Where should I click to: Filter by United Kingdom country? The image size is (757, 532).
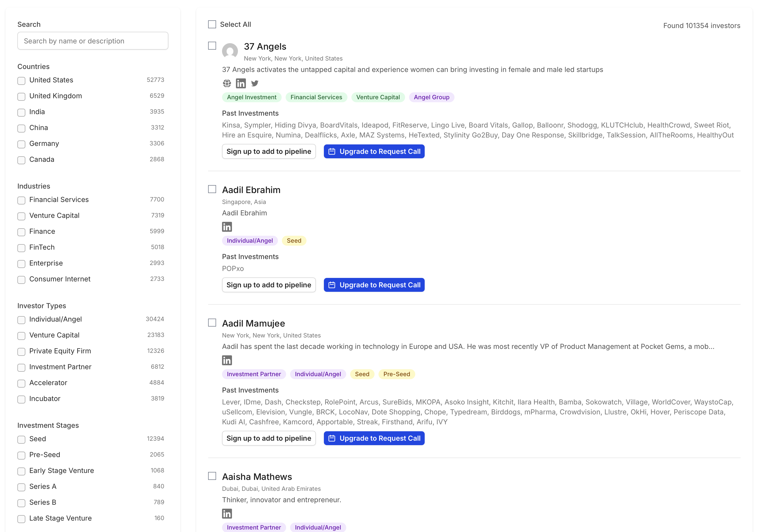[x=21, y=96]
